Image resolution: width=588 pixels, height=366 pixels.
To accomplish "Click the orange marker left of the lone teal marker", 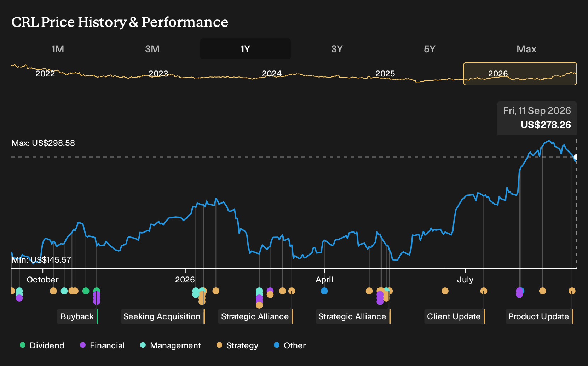I will [x=53, y=291].
